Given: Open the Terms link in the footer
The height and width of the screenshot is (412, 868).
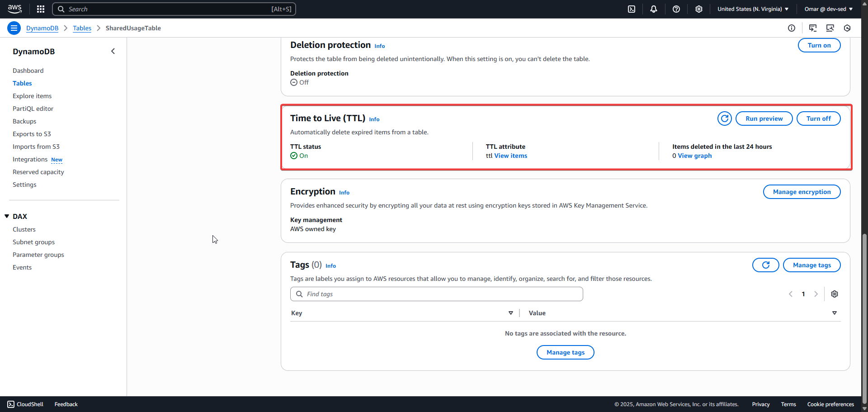Looking at the screenshot, I should (788, 404).
